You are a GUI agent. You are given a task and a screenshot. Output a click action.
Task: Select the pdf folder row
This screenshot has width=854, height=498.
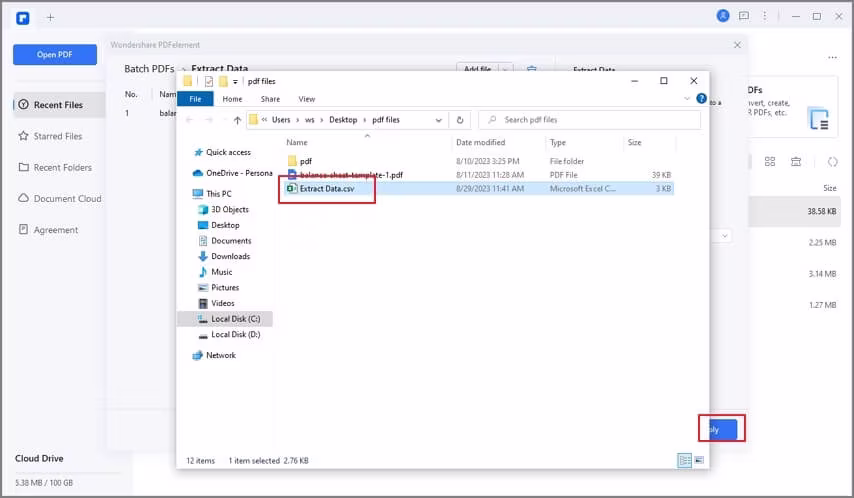point(479,161)
